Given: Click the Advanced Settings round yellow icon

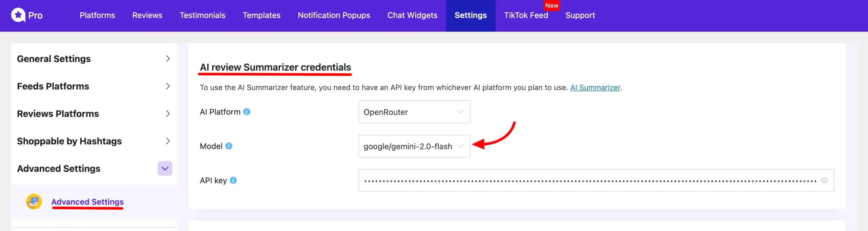Looking at the screenshot, I should [x=34, y=201].
